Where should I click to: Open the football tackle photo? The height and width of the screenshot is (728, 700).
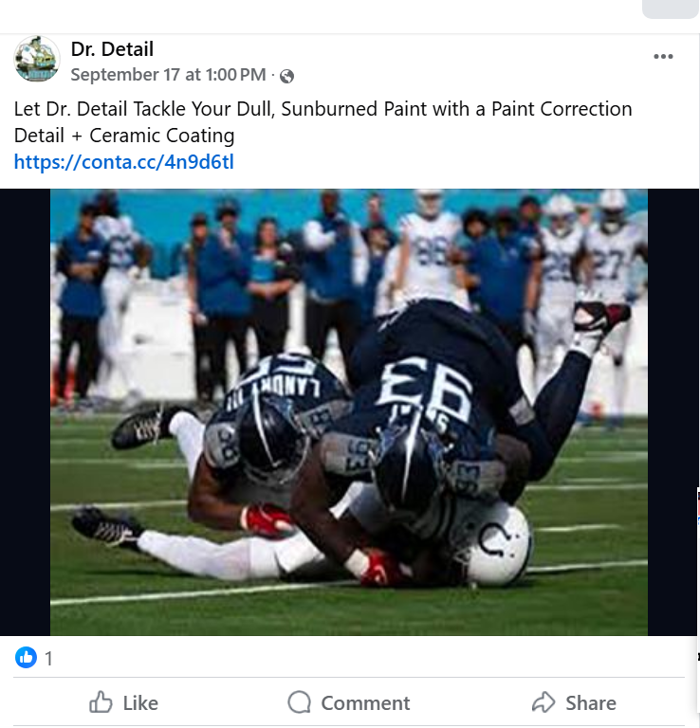349,411
